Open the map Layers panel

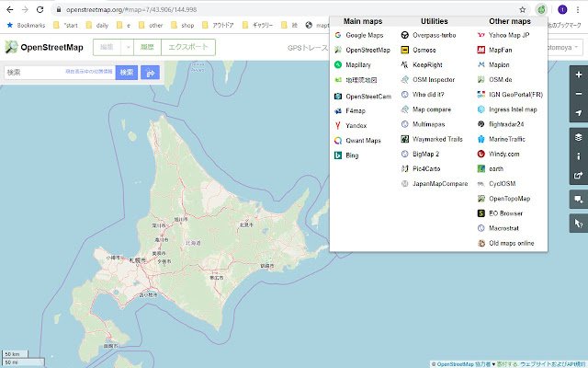pyautogui.click(x=579, y=137)
